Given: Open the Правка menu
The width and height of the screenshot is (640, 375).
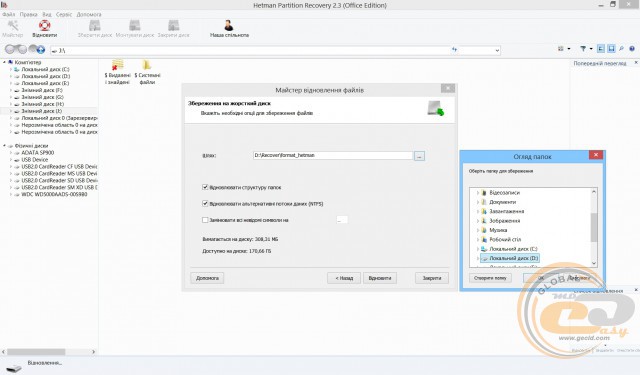Looking at the screenshot, I should (29, 14).
